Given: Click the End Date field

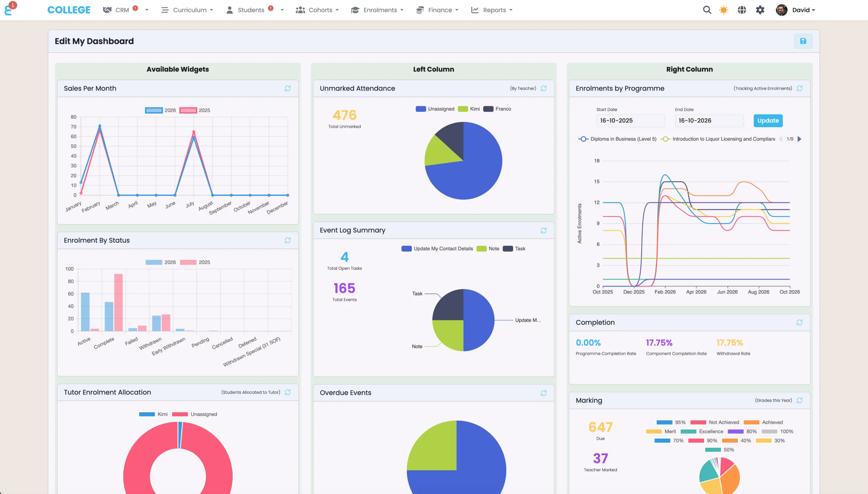Looking at the screenshot, I should [709, 120].
